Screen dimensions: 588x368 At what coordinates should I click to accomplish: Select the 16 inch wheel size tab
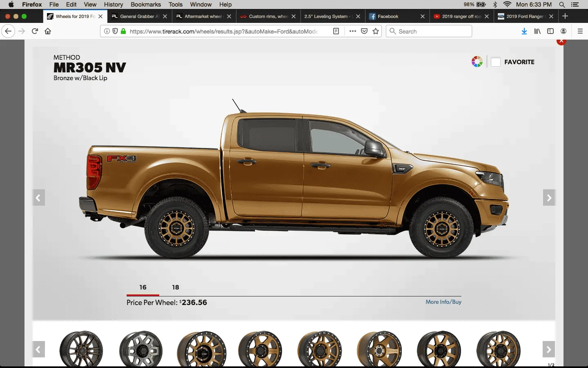click(x=143, y=287)
